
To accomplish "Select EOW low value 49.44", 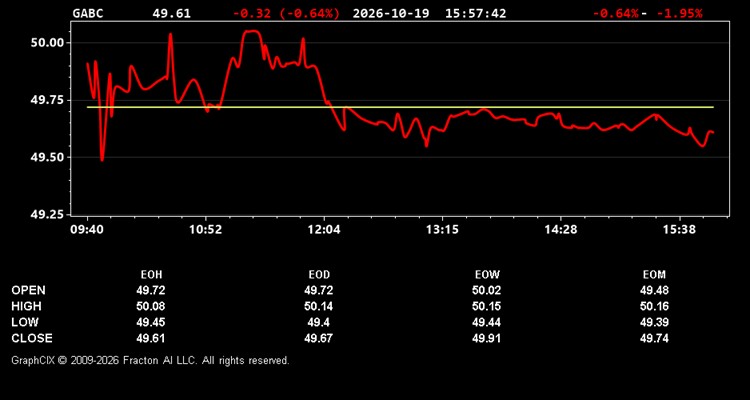I will (486, 322).
